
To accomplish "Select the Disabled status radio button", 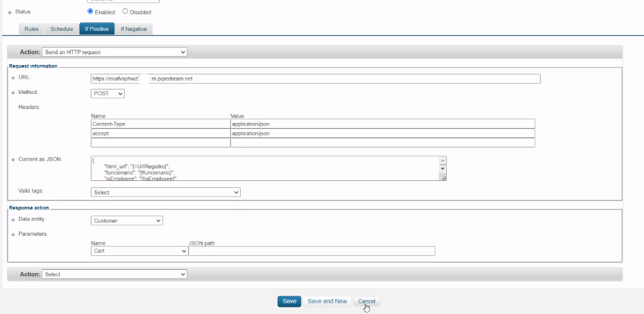I will pyautogui.click(x=125, y=11).
